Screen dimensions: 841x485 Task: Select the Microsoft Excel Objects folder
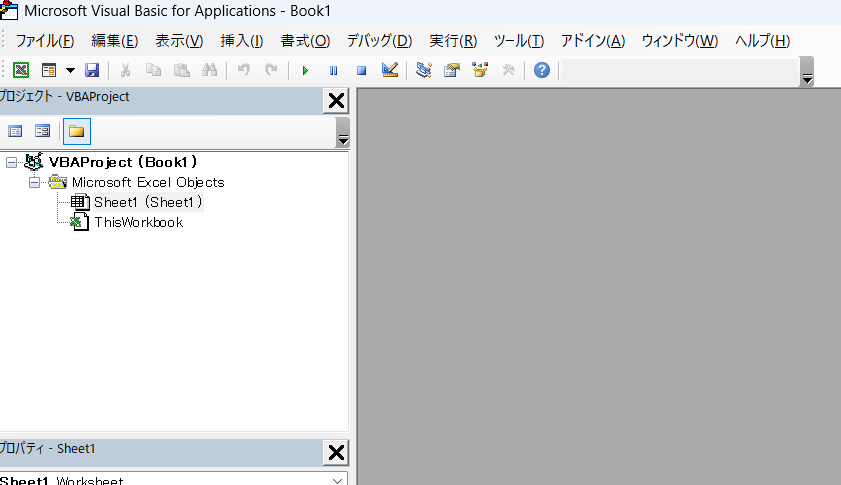(x=148, y=182)
